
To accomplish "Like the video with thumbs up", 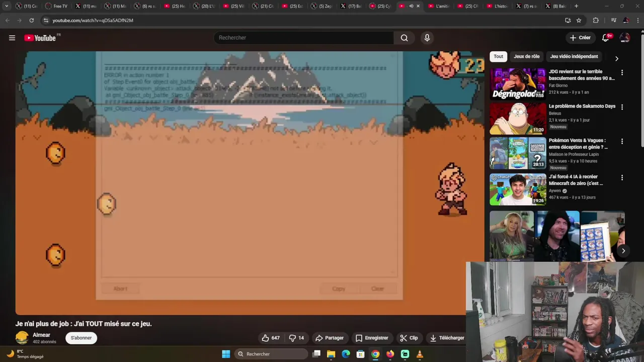I will pyautogui.click(x=271, y=338).
